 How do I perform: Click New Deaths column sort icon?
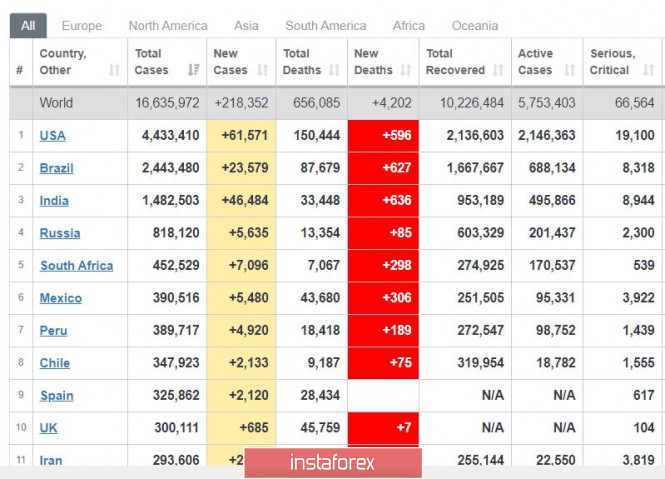tap(407, 70)
